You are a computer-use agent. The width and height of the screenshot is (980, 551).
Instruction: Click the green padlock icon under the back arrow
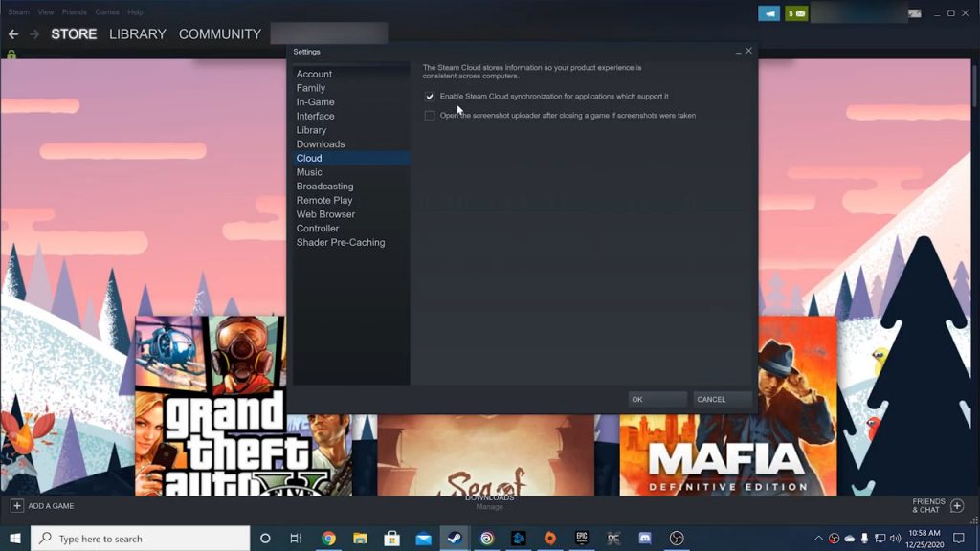[x=11, y=55]
